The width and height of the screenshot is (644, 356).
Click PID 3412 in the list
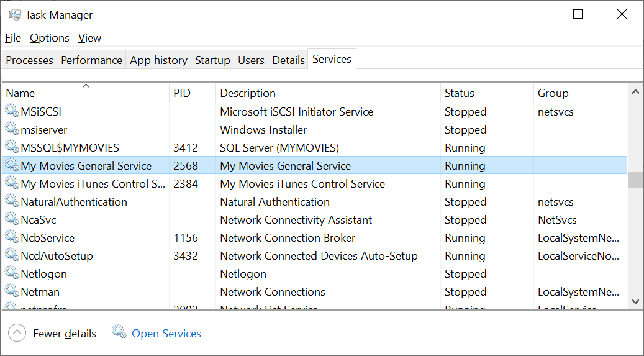tap(186, 148)
